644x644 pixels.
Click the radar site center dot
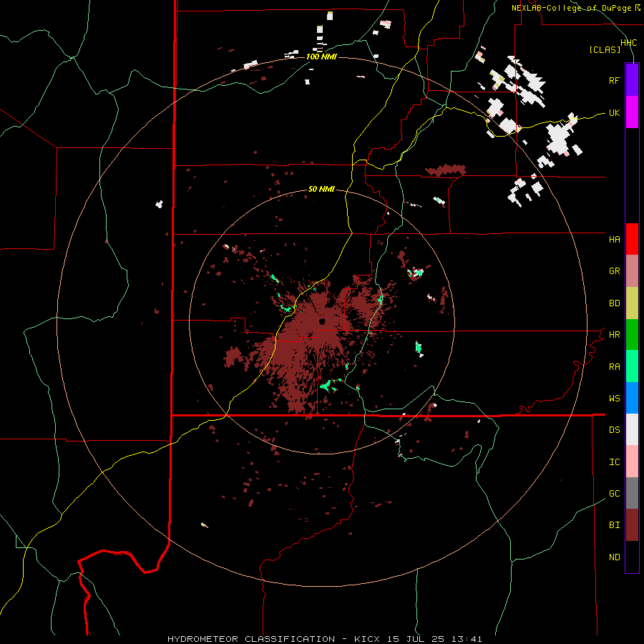coord(322,321)
